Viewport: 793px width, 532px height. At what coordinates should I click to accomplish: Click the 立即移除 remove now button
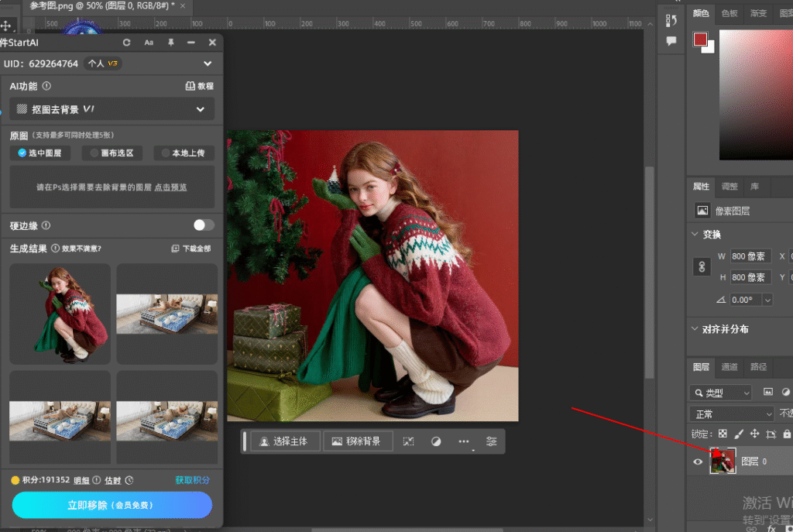point(112,505)
